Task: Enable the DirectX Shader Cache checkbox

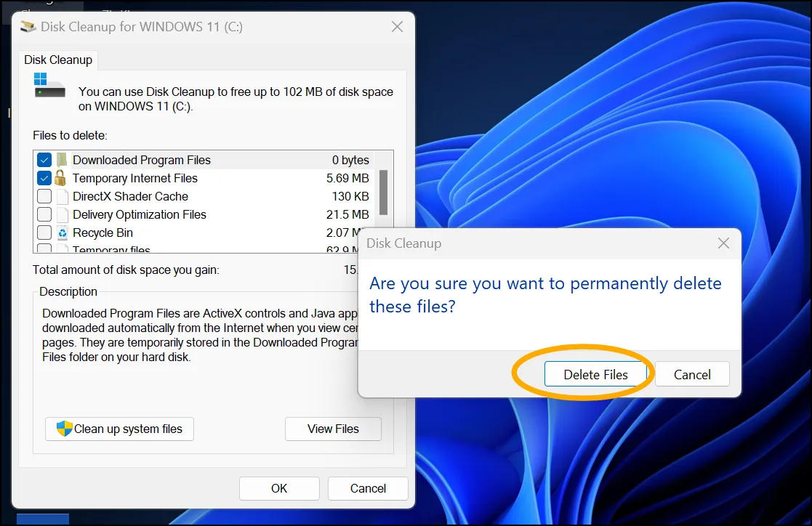Action: click(x=44, y=196)
